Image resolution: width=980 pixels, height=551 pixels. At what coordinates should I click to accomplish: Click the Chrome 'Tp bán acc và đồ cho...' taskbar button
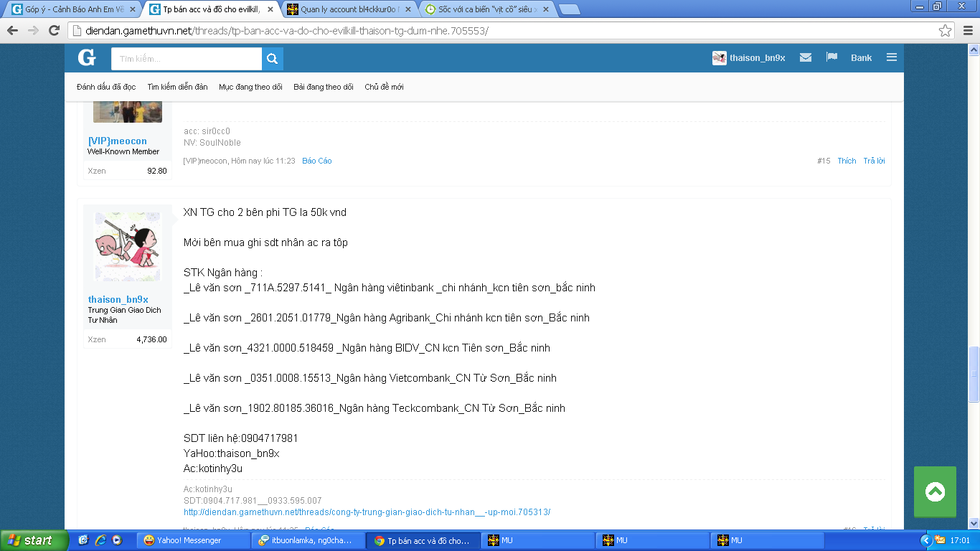coord(423,540)
